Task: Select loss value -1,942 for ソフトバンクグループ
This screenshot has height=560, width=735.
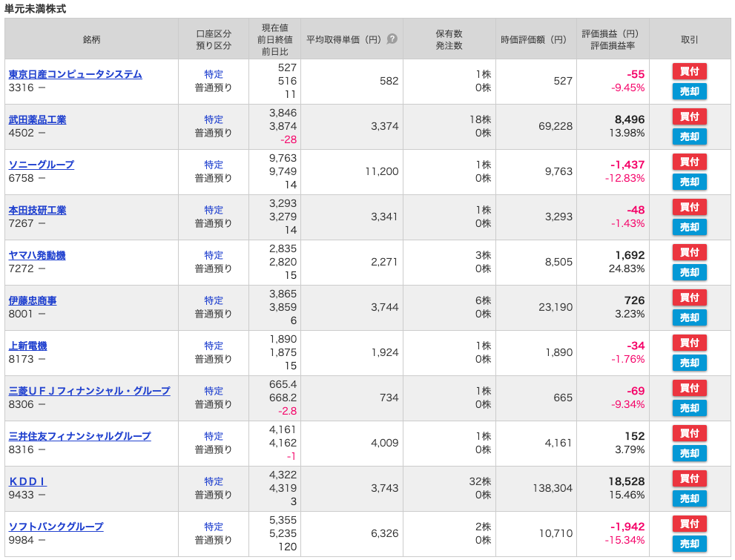Action: click(627, 527)
